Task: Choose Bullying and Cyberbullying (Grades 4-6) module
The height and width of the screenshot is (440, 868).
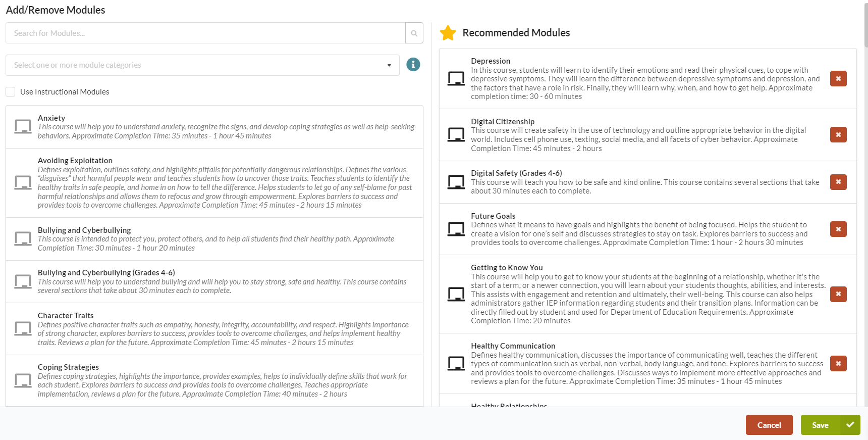Action: [x=214, y=282]
